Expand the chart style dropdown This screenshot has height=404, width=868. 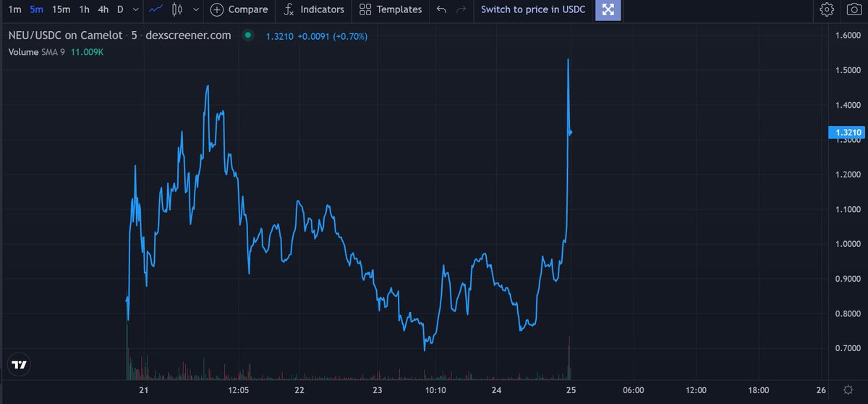[x=196, y=9]
